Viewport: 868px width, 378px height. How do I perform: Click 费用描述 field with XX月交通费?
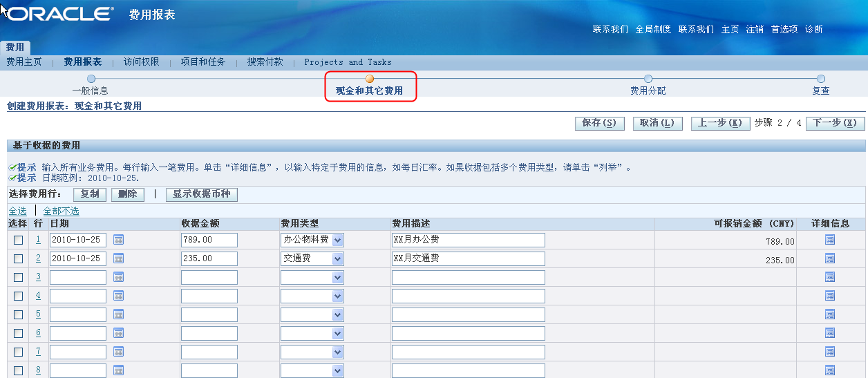469,258
